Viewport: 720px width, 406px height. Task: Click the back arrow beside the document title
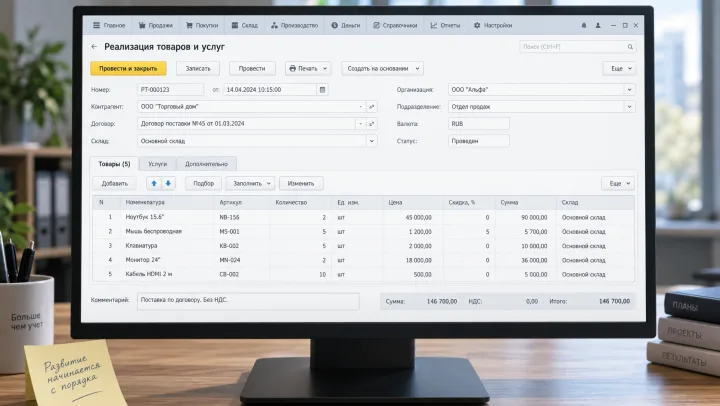pos(94,46)
